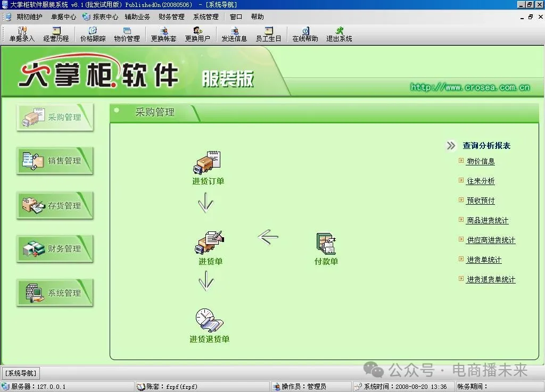
Task: Click the 价格跟踪 toolbar icon
Action: coord(93,35)
